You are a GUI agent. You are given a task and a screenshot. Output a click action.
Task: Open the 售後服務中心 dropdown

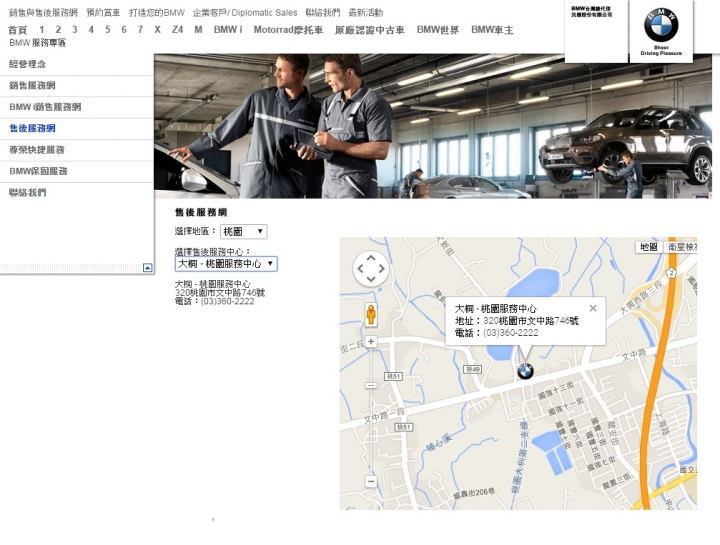[x=226, y=264]
